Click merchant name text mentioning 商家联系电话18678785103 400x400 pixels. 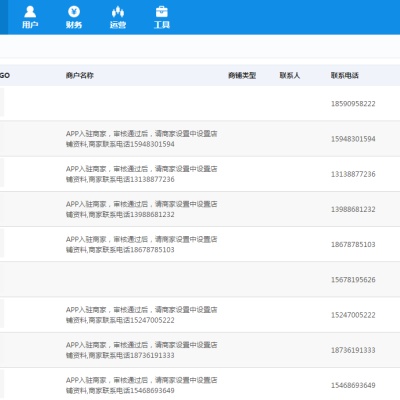[x=142, y=244]
